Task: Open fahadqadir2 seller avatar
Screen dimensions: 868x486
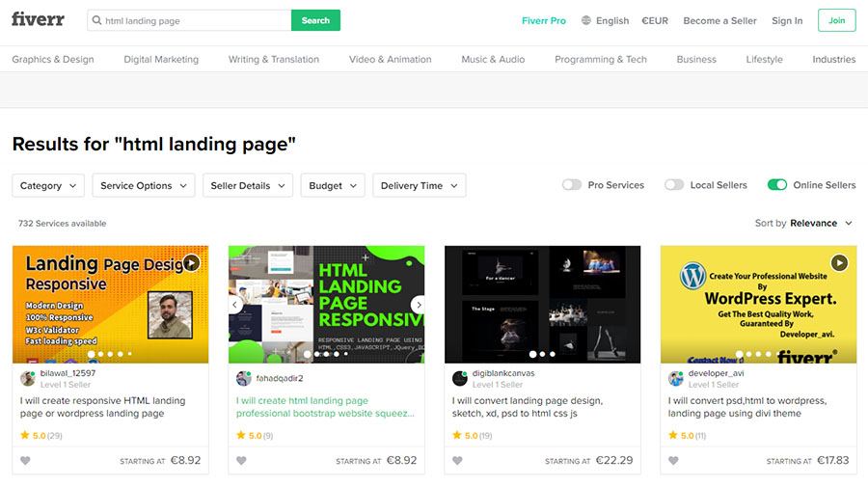Action: [x=244, y=378]
